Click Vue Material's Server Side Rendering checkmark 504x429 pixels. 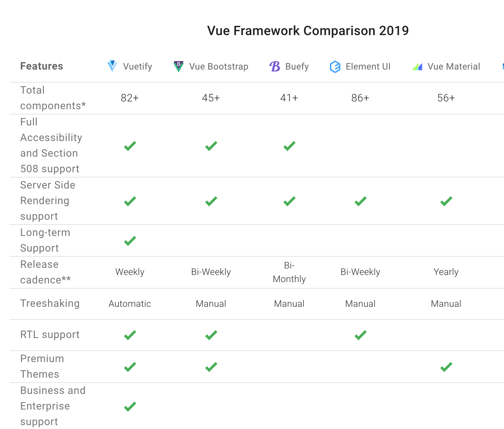pyautogui.click(x=446, y=201)
